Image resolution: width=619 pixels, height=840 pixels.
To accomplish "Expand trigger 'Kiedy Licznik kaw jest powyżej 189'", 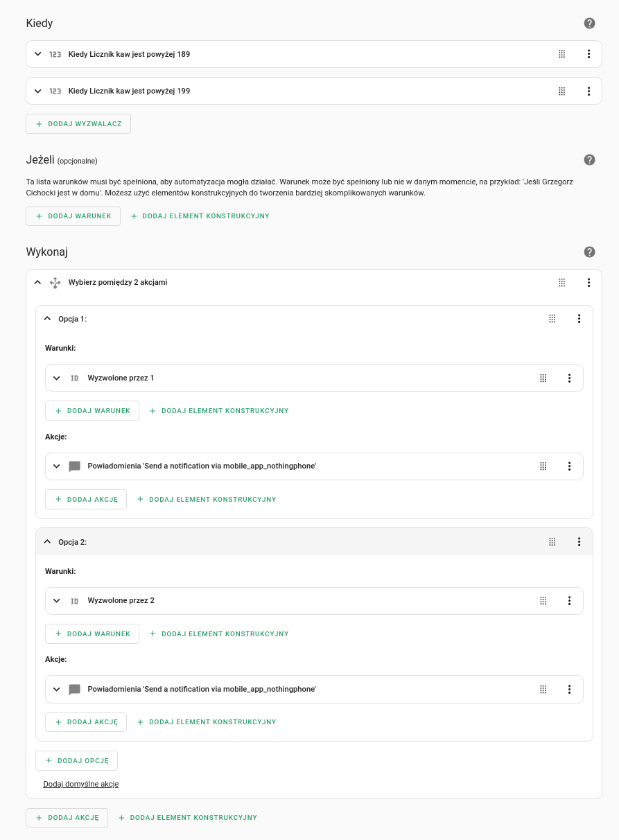I will (38, 54).
